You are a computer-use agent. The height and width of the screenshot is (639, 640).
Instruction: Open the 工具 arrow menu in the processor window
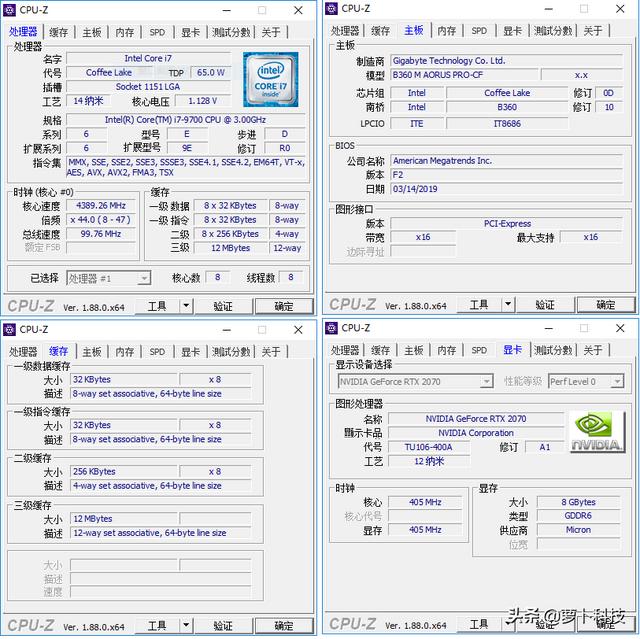coord(186,306)
